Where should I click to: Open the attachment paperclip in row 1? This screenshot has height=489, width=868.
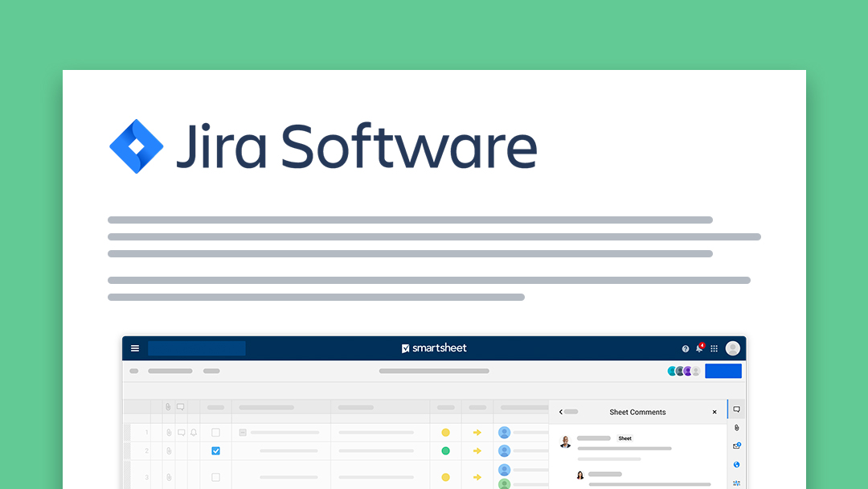[x=169, y=433]
